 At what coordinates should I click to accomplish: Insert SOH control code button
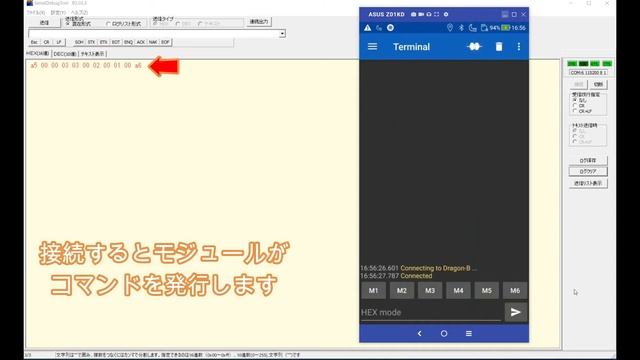coord(79,42)
